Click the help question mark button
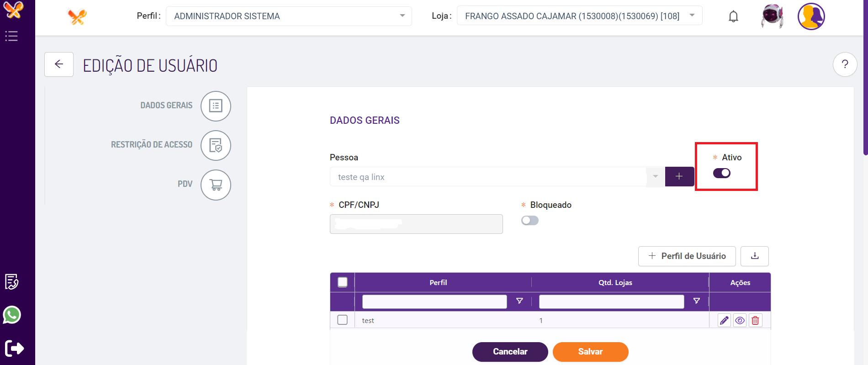868x365 pixels. click(845, 65)
